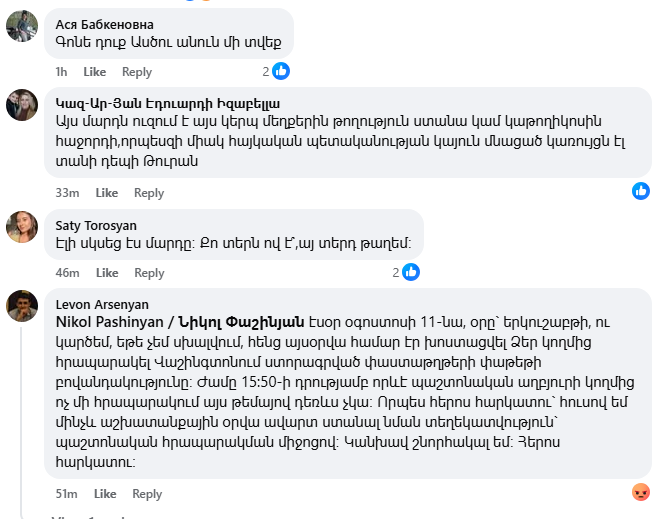
Task: Open the tagged Nikol Pashinyan profile link
Action: tap(179, 320)
